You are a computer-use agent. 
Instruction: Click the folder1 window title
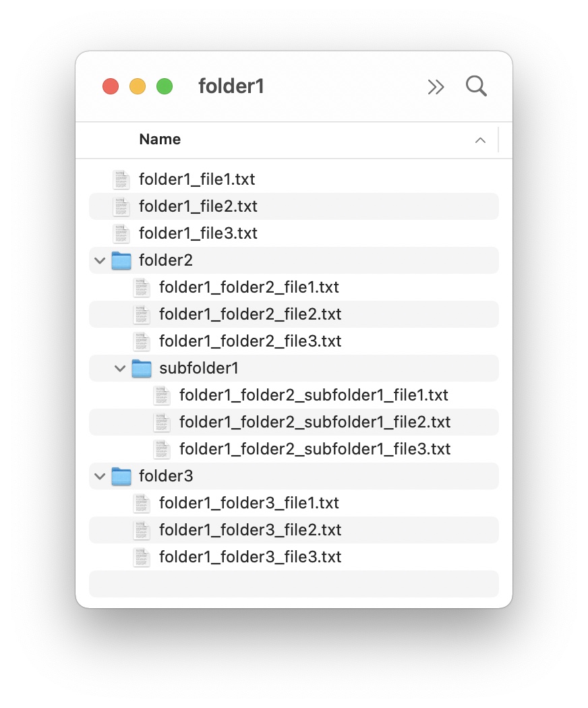pyautogui.click(x=231, y=86)
